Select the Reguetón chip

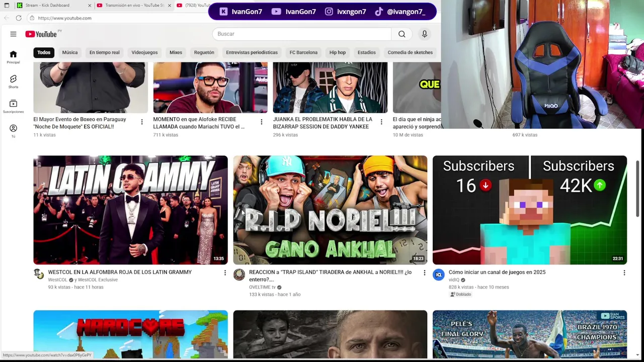click(204, 52)
